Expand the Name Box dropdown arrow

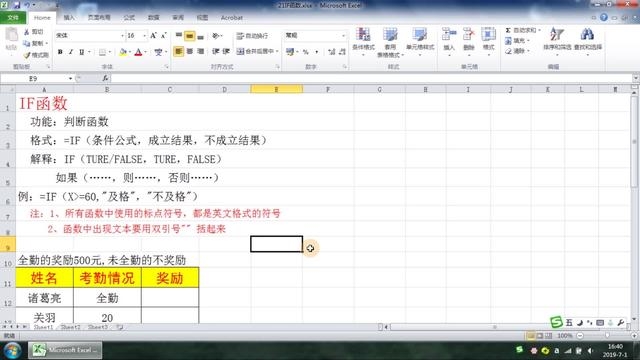click(70, 78)
